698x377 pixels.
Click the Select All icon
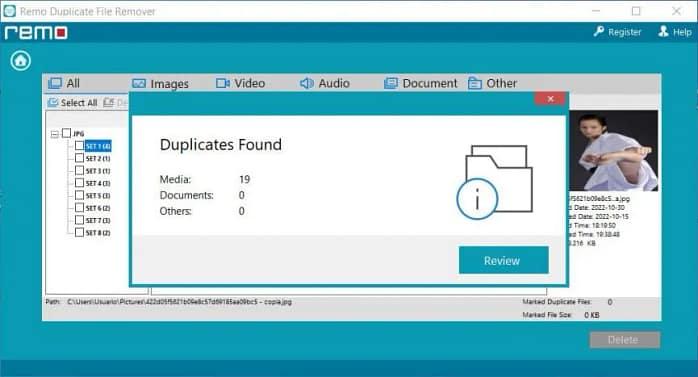[53, 103]
